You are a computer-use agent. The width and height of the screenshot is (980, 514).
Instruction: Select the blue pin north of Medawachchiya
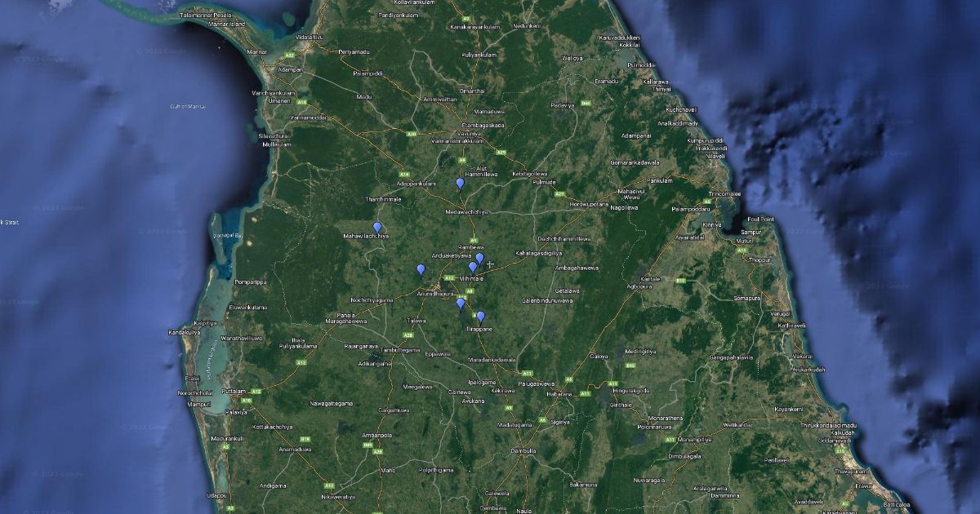(460, 184)
